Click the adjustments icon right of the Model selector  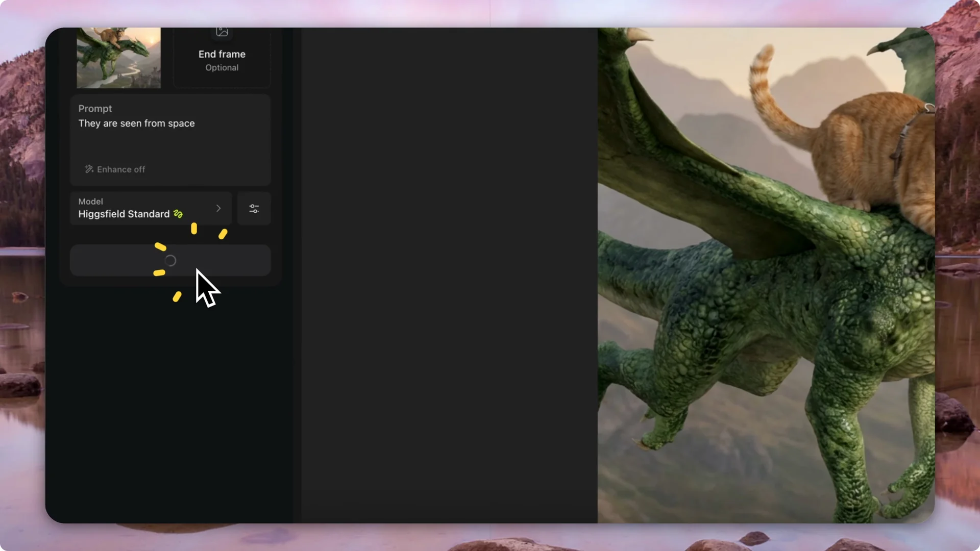[x=254, y=209]
